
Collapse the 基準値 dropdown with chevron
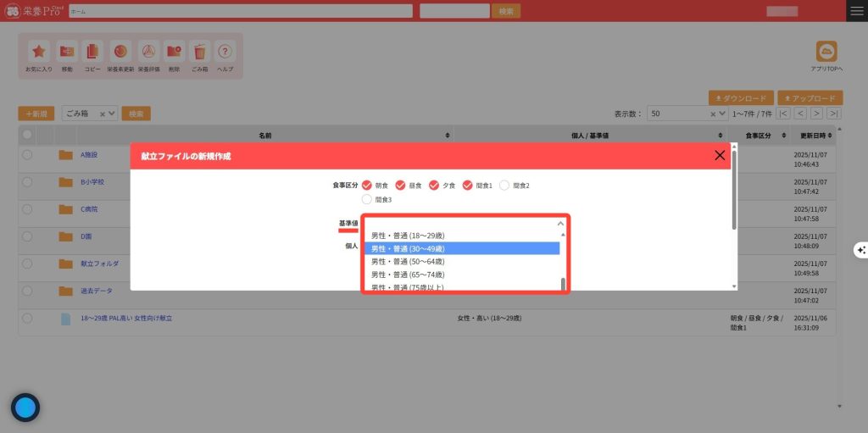559,224
